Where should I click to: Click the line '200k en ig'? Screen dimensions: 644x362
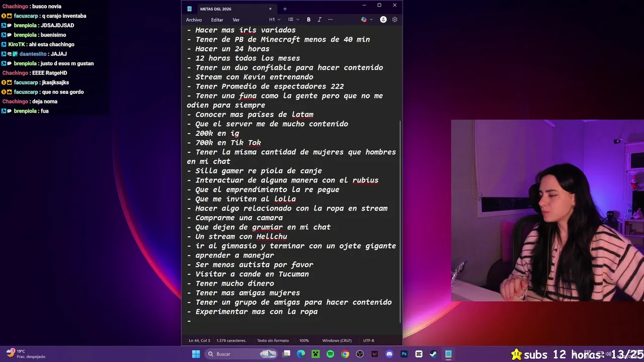[217, 133]
